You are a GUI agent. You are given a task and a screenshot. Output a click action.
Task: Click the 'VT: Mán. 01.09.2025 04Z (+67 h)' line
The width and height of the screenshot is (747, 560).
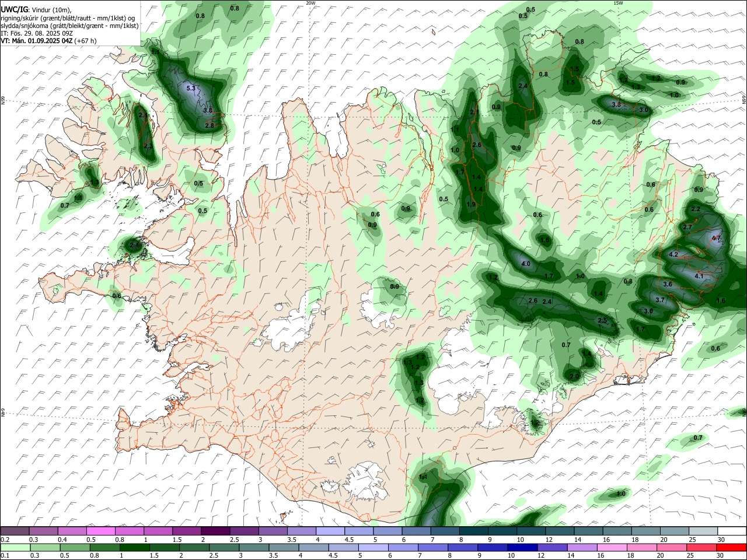[x=48, y=41]
